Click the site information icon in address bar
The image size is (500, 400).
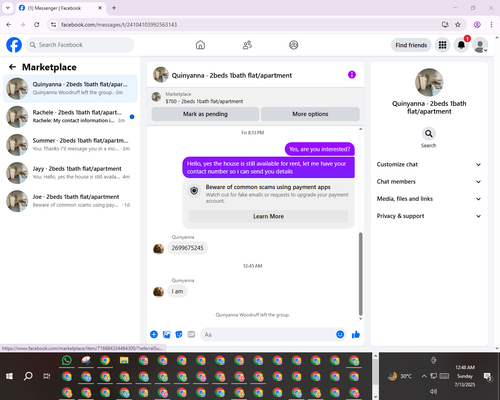point(53,25)
